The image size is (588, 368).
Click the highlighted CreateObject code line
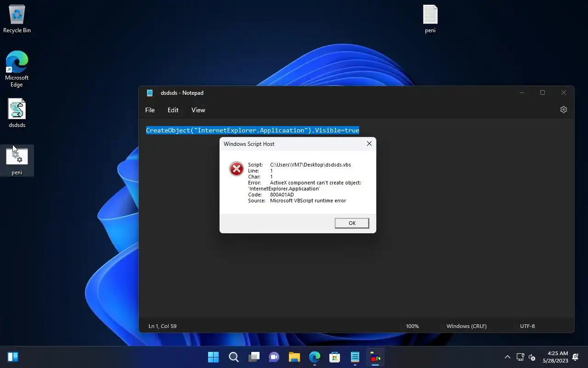(x=253, y=130)
